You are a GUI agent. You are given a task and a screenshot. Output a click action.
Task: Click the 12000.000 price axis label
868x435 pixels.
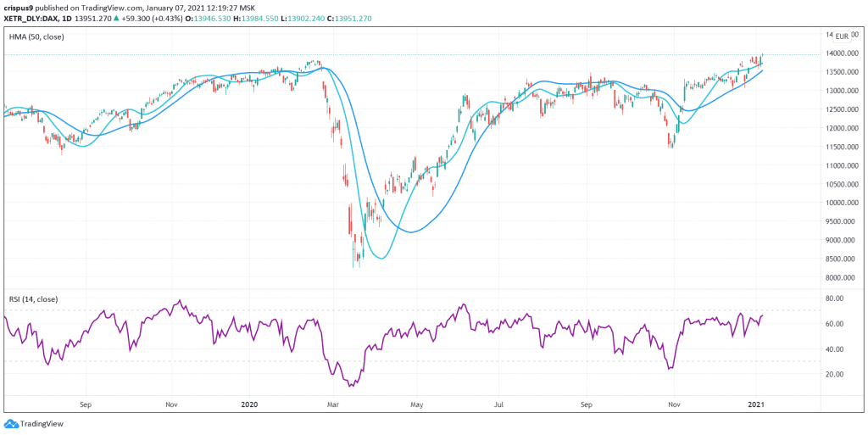tap(843, 128)
